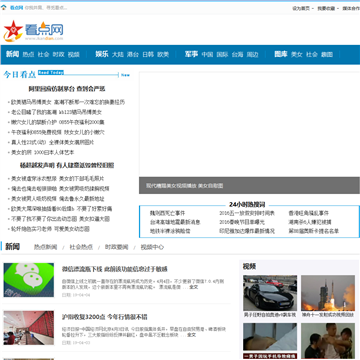Click 全文 on the WeChat article summary
The image size is (360, 360).
pyautogui.click(x=194, y=287)
